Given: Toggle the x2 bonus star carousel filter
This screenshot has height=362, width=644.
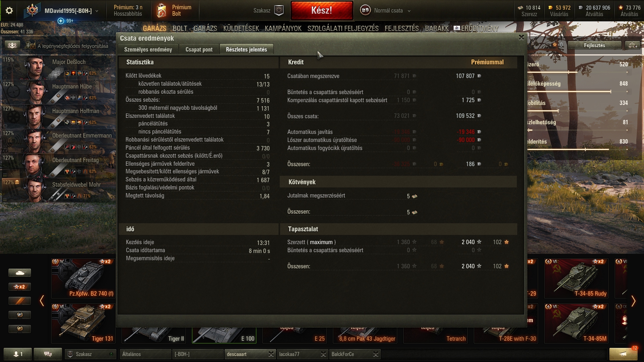Looking at the screenshot, I should (x=20, y=287).
